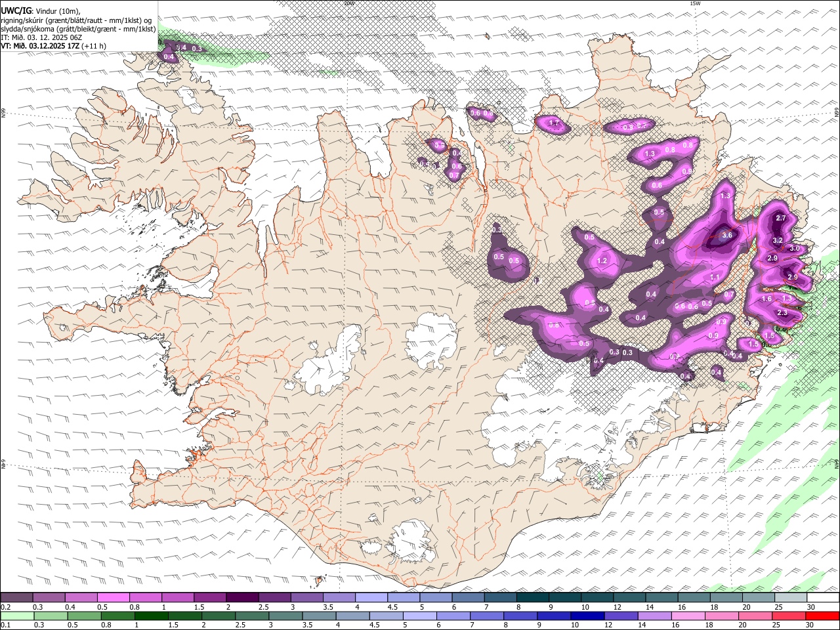This screenshot has width=840, height=630.
Task: Pick the darkest green lower legend swatch at 1
Action: coord(151,616)
